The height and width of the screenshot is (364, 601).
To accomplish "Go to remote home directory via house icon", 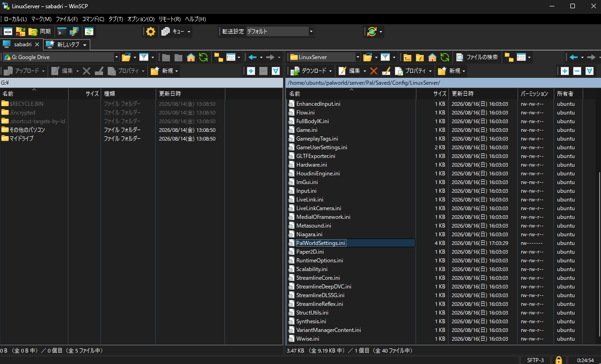I will pyautogui.click(x=432, y=57).
